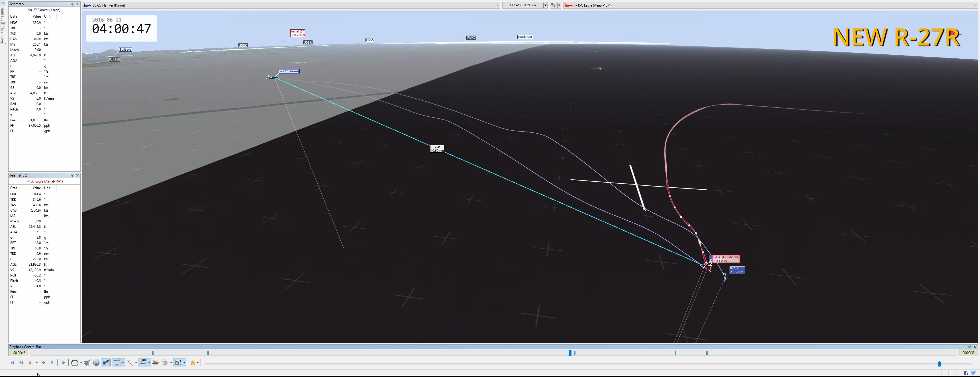Click the playback speed slider handle
This screenshot has height=377, width=980.
click(x=939, y=364)
